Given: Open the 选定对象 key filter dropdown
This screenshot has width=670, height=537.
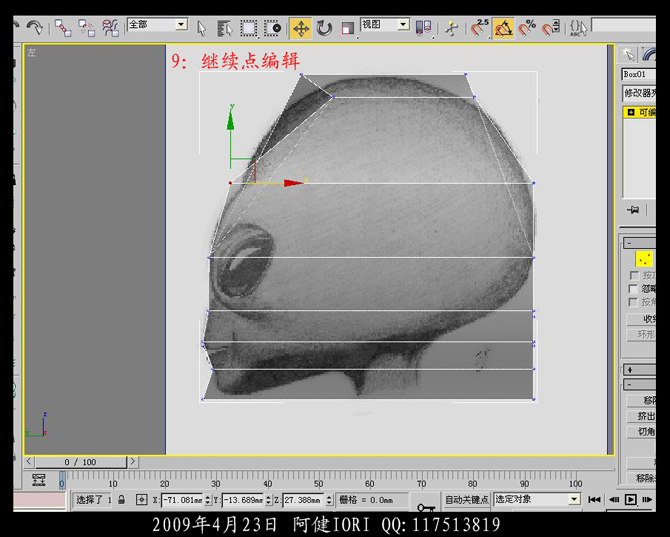Looking at the screenshot, I should pos(536,499).
